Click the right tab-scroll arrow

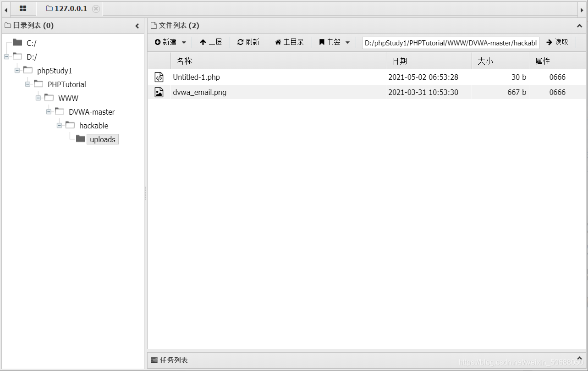pyautogui.click(x=582, y=10)
